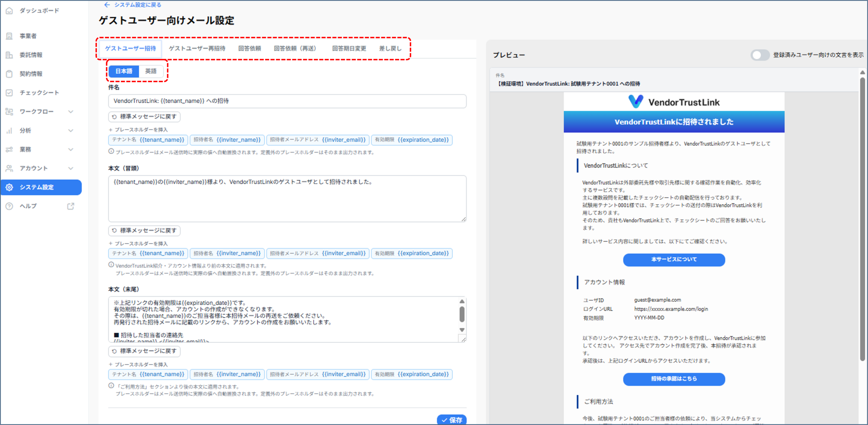Open the 回答依頼 tab
This screenshot has width=868, height=425.
coord(250,49)
